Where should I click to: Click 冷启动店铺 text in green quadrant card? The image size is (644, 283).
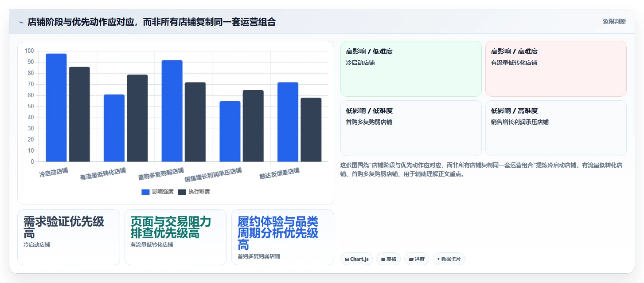click(360, 63)
